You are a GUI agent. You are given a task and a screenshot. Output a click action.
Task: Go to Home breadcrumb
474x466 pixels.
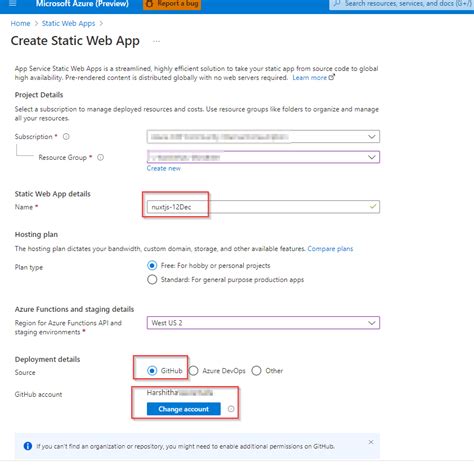point(20,23)
